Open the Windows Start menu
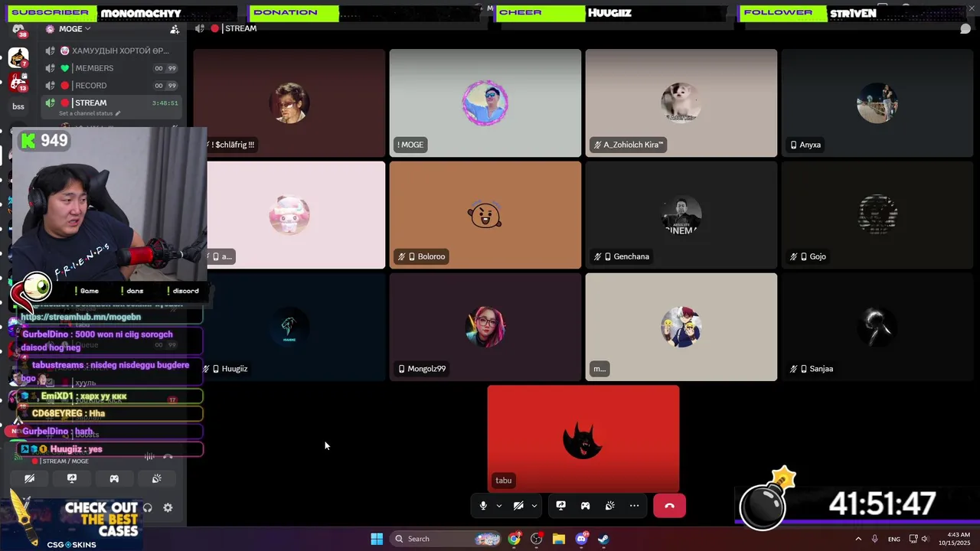This screenshot has width=980, height=551. [x=377, y=539]
